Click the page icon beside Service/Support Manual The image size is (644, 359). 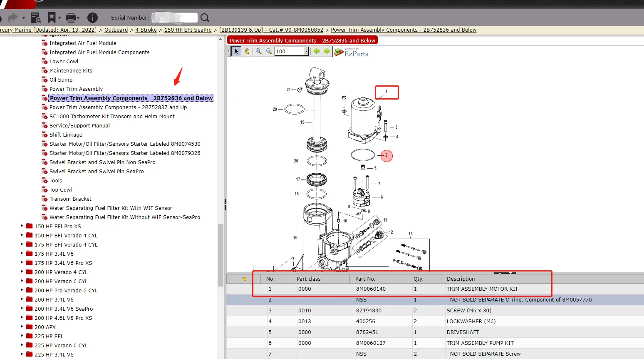tap(45, 125)
